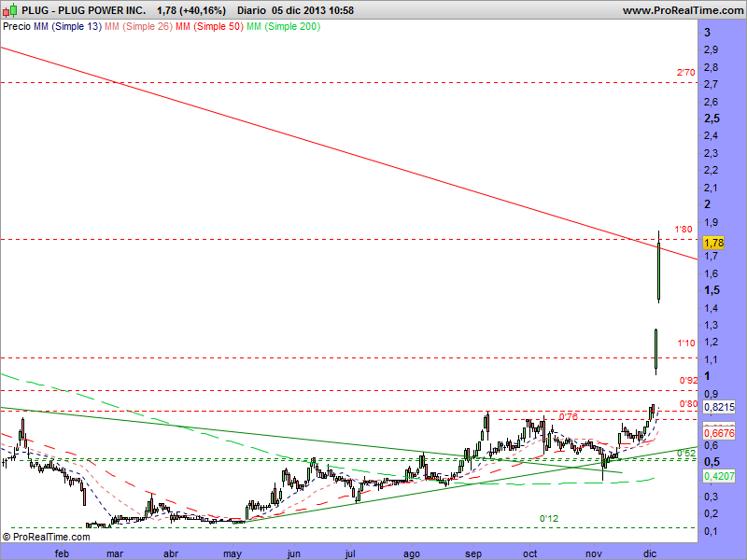
Task: Click the dic month label on time axis
Action: coord(650,553)
